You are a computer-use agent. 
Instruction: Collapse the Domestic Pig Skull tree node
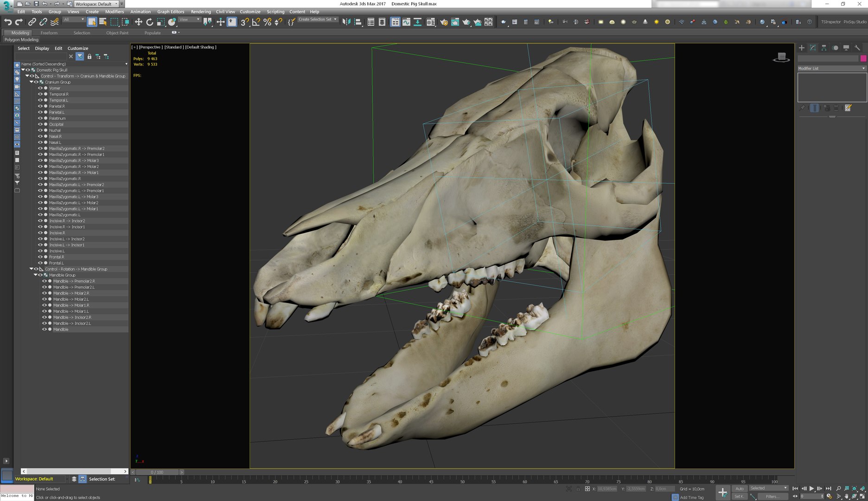(x=23, y=70)
